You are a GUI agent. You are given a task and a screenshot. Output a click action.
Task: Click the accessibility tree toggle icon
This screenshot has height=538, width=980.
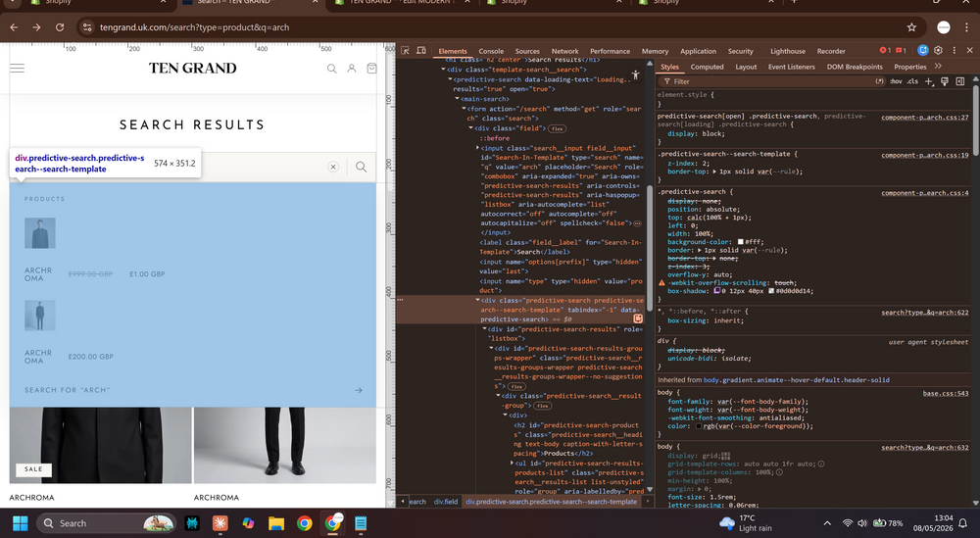click(x=636, y=75)
